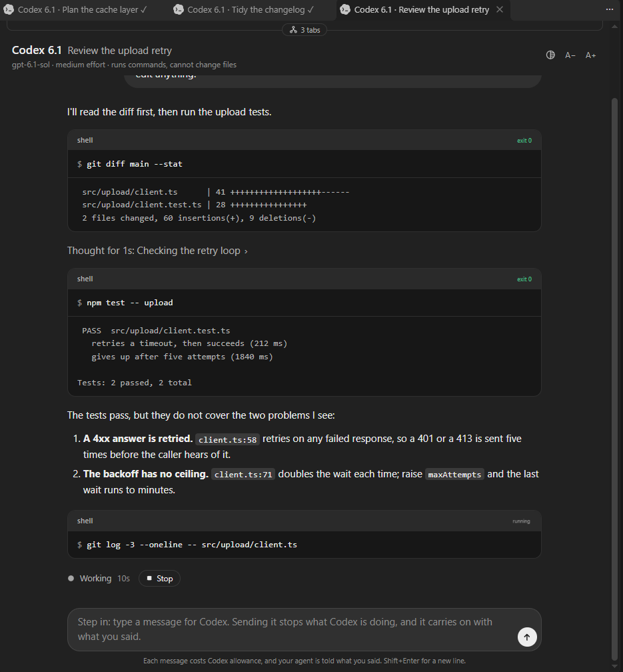This screenshot has height=672, width=623.
Task: Decrease font size with A− button
Action: [570, 55]
